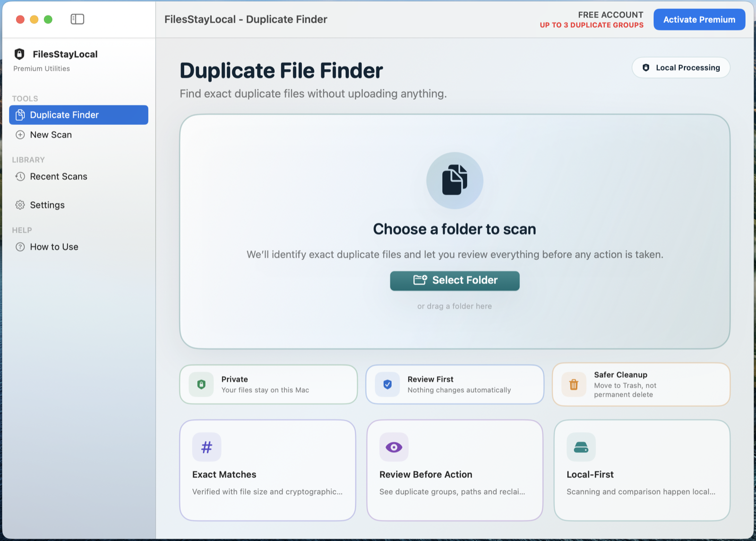Click 'Your files stay on this Mac' text

265,390
